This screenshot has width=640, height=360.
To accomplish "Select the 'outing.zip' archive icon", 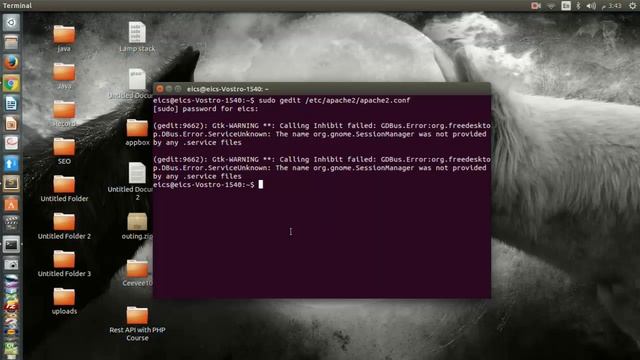I will coord(137,226).
